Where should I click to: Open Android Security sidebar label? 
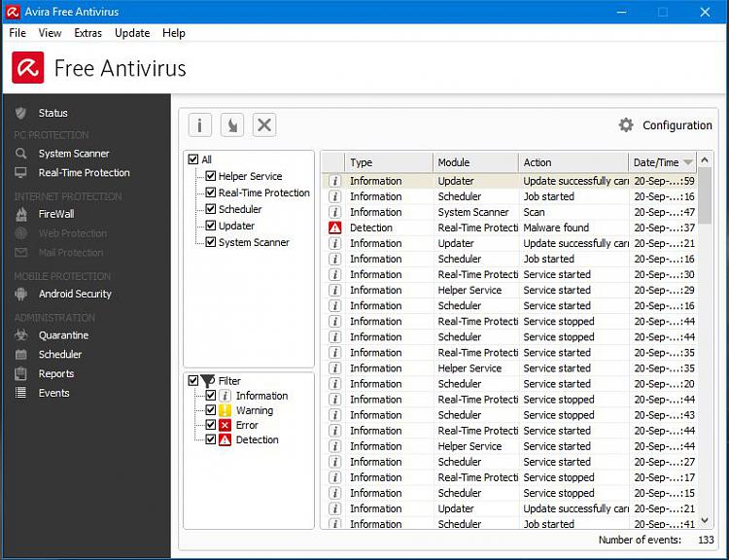(x=75, y=294)
